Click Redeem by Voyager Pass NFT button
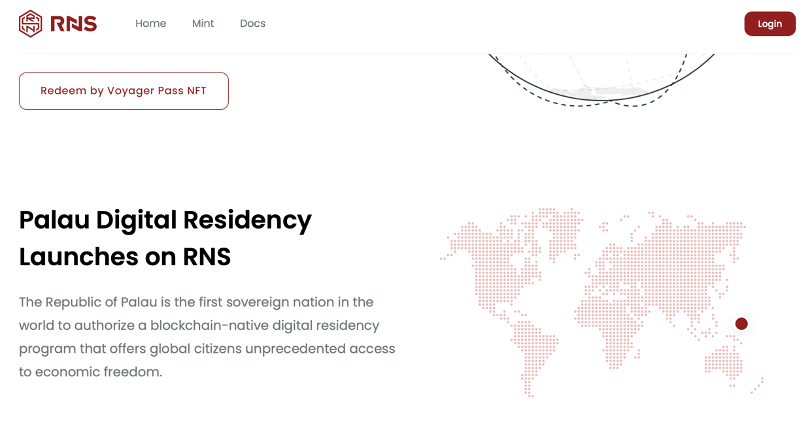 coord(124,91)
